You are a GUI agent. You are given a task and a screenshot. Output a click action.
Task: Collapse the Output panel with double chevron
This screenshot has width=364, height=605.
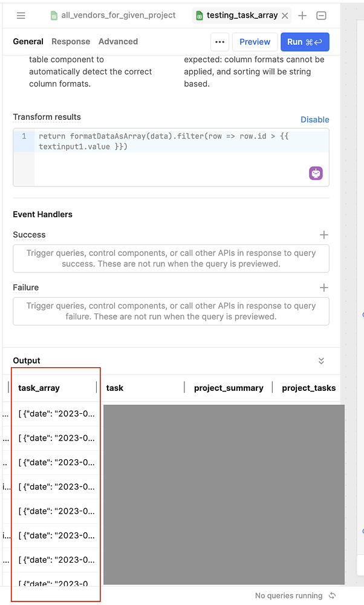[321, 361]
